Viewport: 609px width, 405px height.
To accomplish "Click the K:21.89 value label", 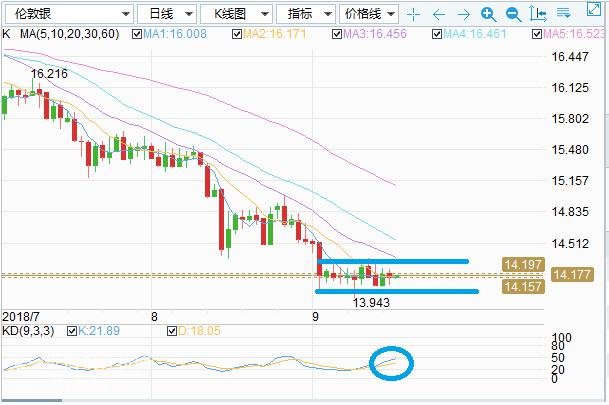I will pyautogui.click(x=99, y=331).
